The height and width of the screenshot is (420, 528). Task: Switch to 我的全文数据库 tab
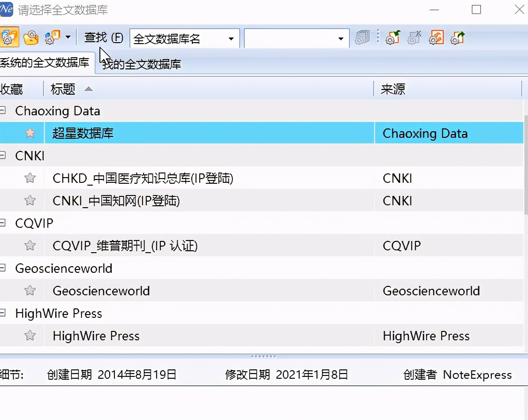142,64
